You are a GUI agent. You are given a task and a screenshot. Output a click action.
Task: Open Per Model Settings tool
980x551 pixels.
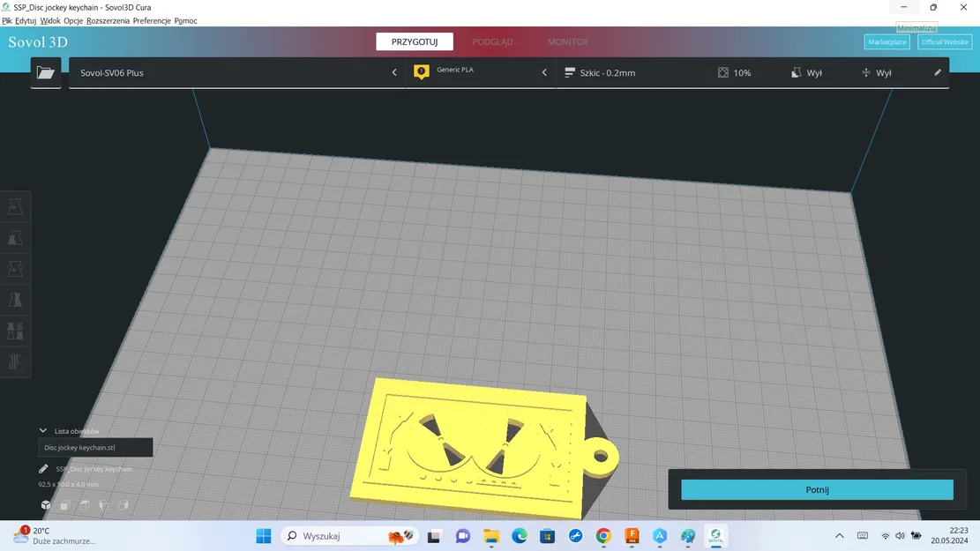click(16, 331)
